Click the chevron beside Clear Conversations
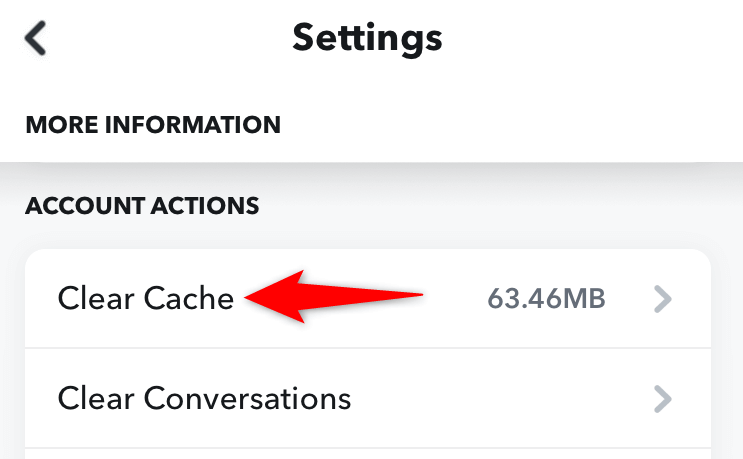The height and width of the screenshot is (459, 743). tap(662, 399)
